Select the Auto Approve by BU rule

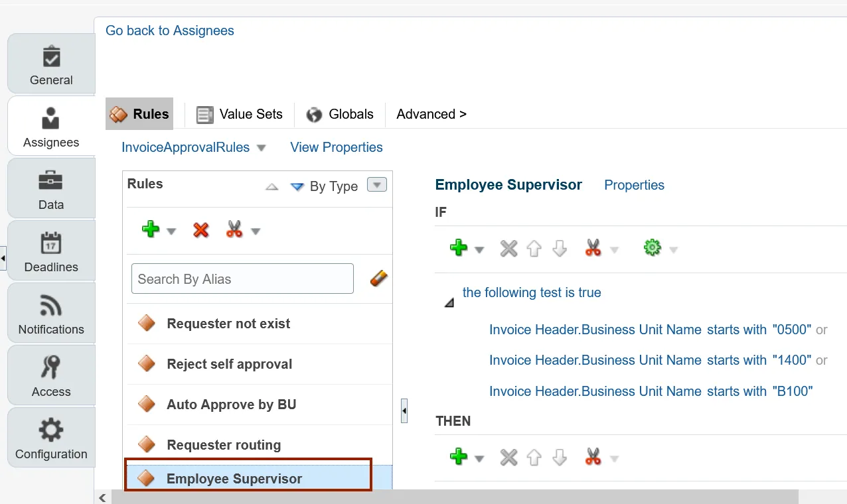[231, 405]
